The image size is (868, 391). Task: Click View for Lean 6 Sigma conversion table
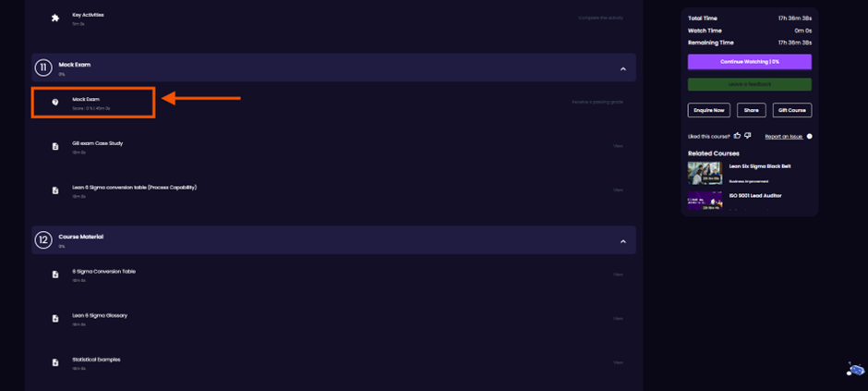618,190
